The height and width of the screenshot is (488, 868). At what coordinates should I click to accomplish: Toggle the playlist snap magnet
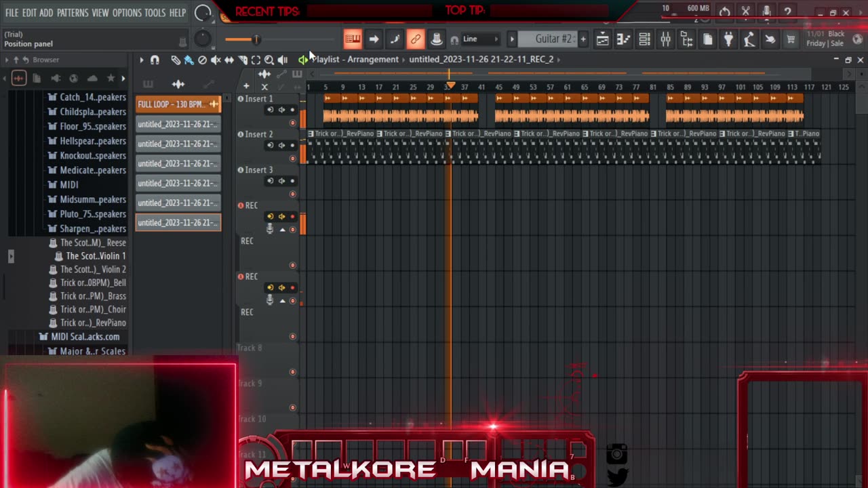coord(155,60)
